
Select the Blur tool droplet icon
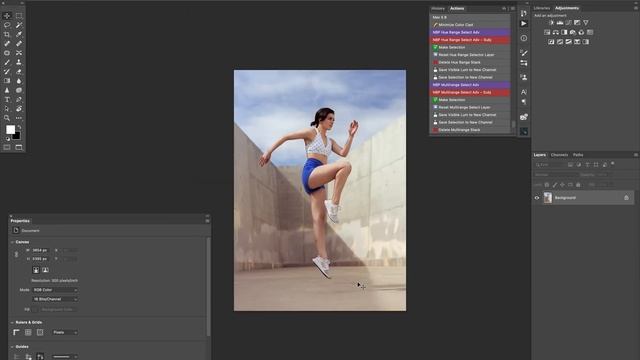tap(19, 81)
